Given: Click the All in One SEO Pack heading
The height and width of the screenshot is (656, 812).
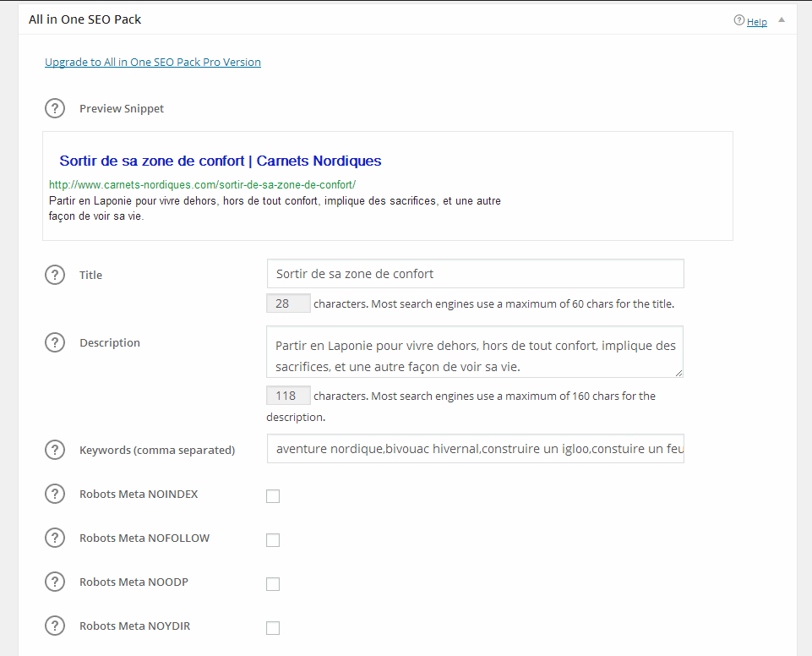Looking at the screenshot, I should click(x=85, y=19).
